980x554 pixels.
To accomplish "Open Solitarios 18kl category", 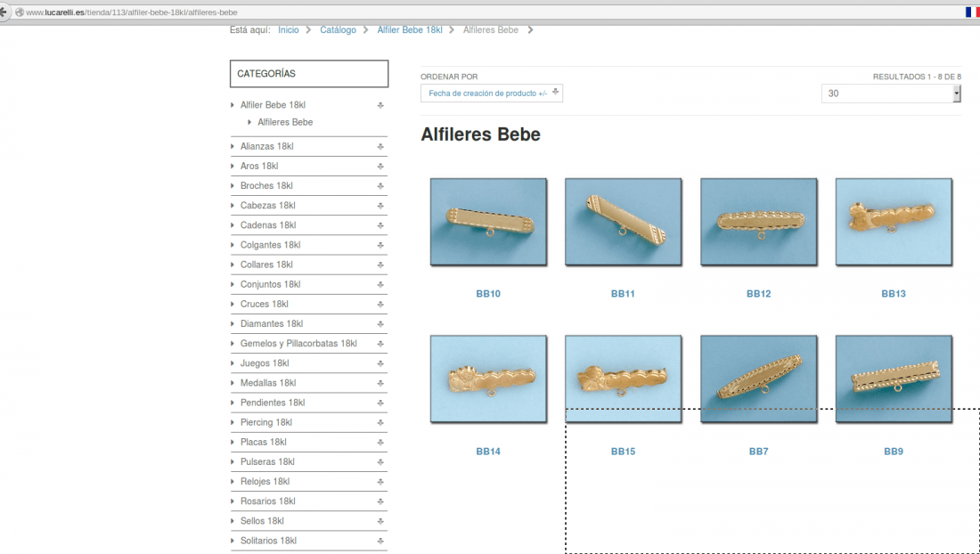I will 268,541.
